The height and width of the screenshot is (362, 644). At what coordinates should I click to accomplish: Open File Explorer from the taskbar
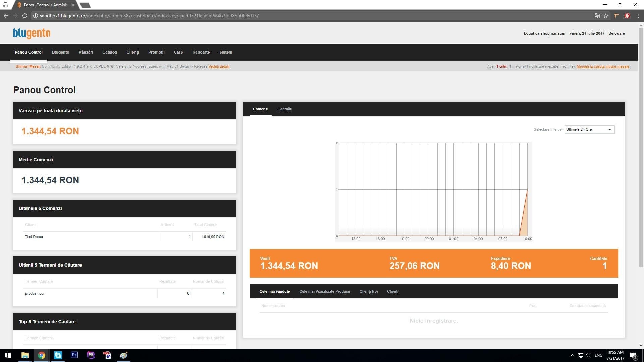25,355
